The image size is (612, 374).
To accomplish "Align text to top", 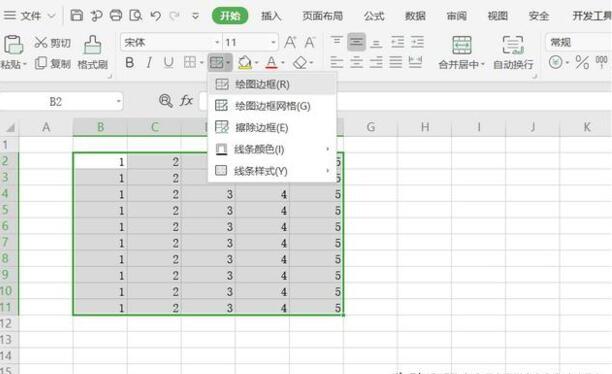I will [337, 41].
